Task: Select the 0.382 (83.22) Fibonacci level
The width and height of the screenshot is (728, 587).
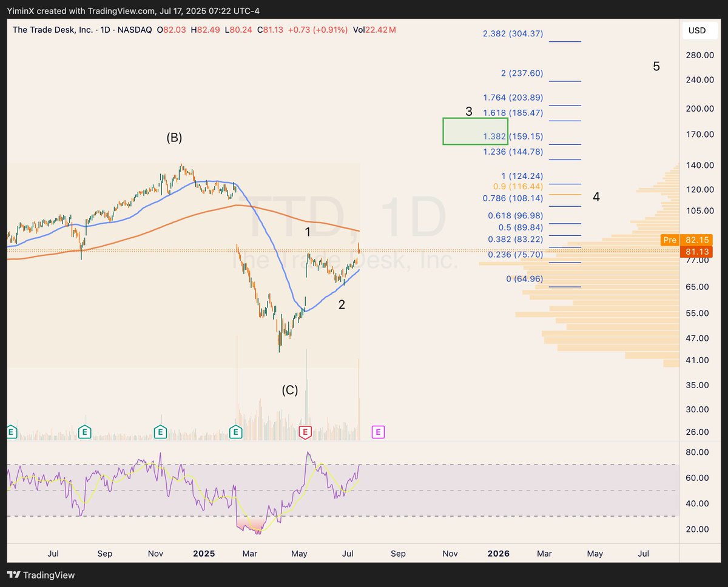Action: pyautogui.click(x=516, y=240)
